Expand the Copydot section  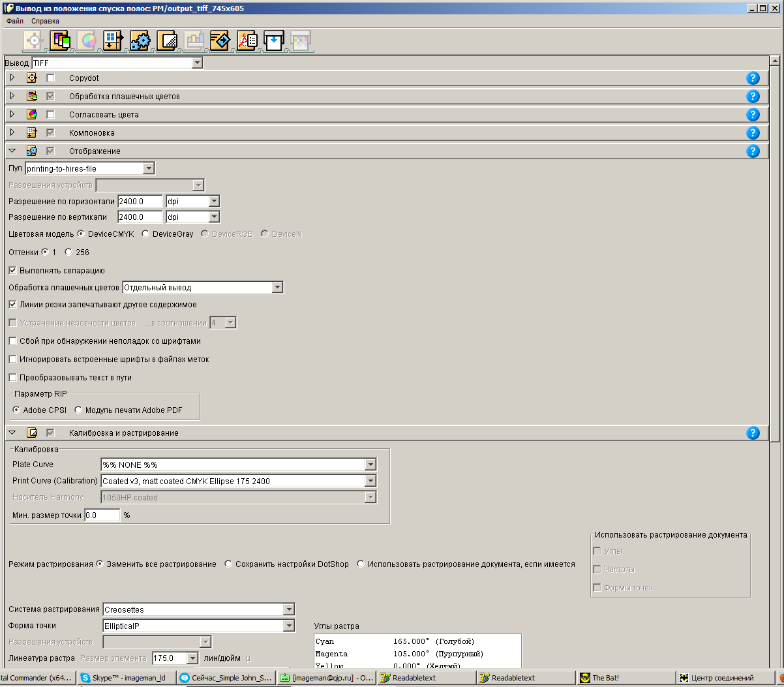pyautogui.click(x=12, y=78)
